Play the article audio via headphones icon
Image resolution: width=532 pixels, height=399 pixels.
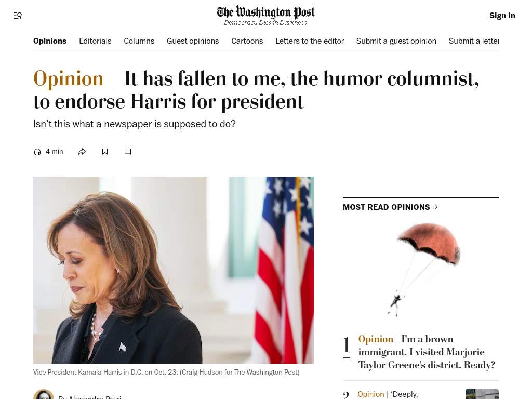pyautogui.click(x=37, y=152)
